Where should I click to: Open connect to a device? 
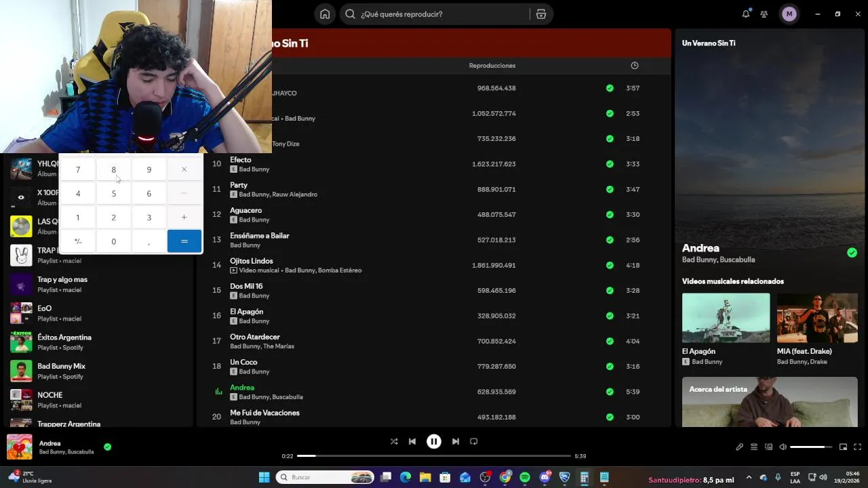769,447
